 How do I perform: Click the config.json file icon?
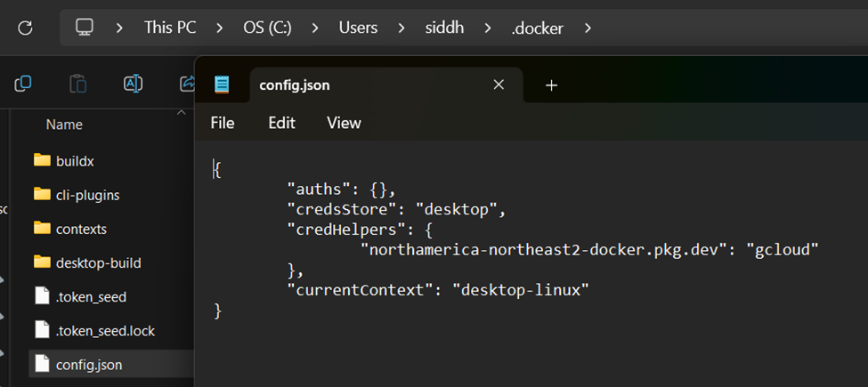pos(42,364)
